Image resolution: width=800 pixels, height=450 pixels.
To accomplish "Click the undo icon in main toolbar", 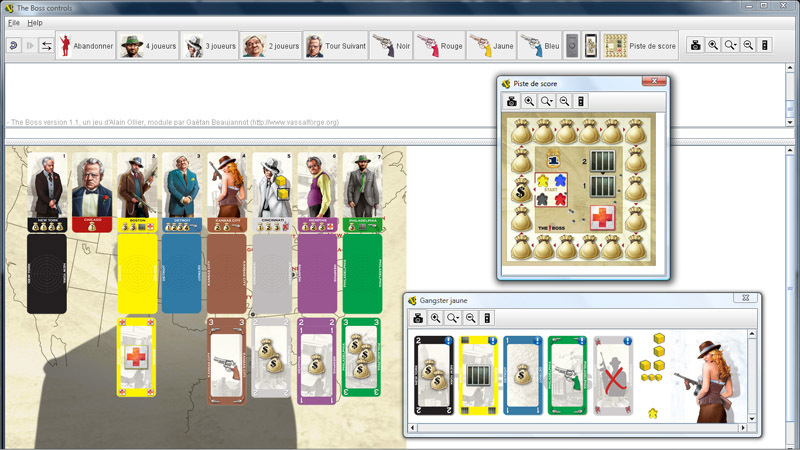I will (x=14, y=46).
